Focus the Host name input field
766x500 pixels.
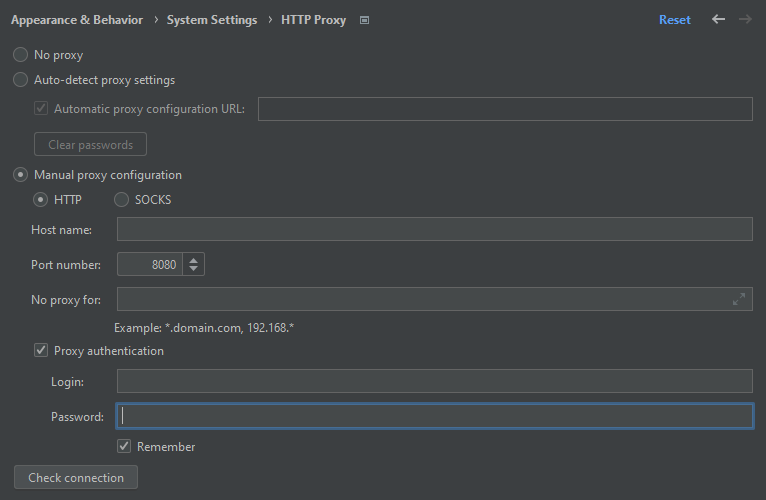pyautogui.click(x=434, y=230)
